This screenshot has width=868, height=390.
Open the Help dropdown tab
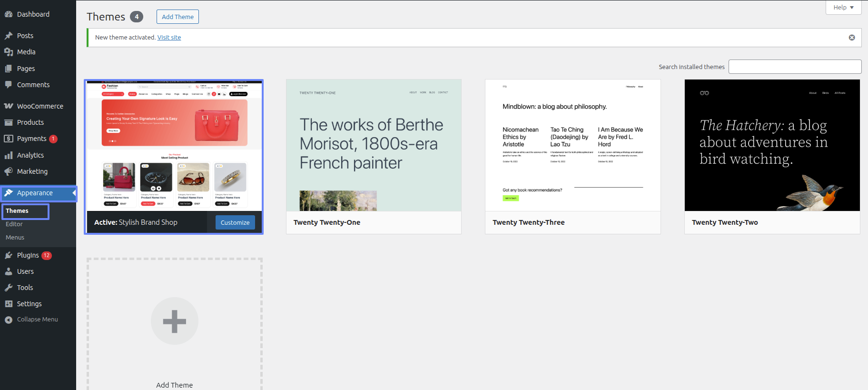pos(843,7)
